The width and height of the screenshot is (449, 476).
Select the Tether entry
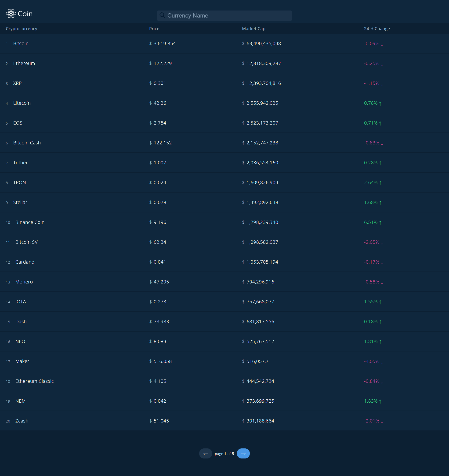pyautogui.click(x=20, y=163)
